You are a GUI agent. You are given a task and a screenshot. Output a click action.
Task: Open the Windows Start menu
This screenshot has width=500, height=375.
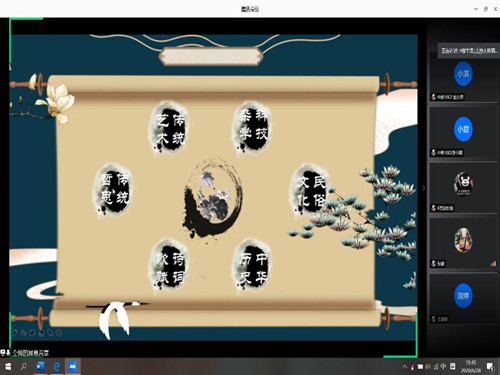coord(8,367)
